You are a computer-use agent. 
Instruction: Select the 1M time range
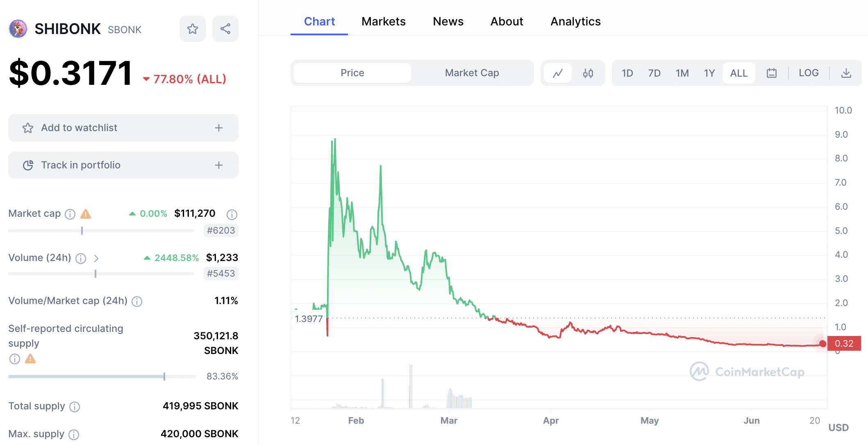(x=682, y=73)
